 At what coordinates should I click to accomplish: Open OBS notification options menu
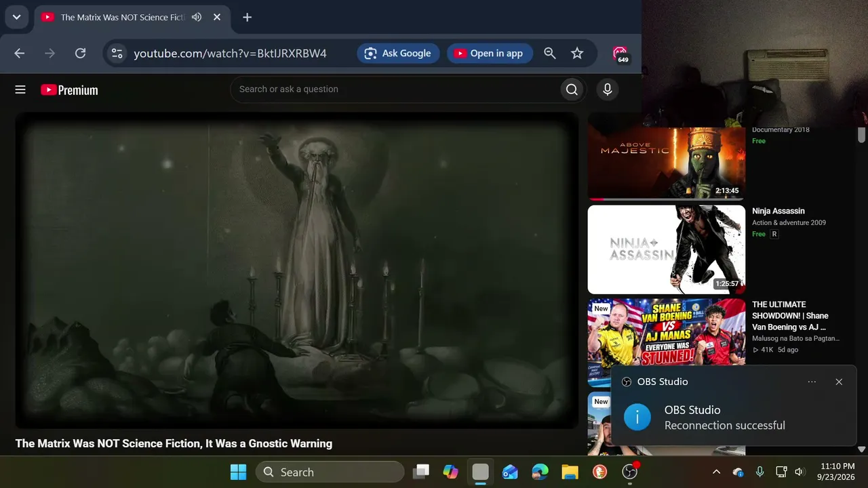812,382
